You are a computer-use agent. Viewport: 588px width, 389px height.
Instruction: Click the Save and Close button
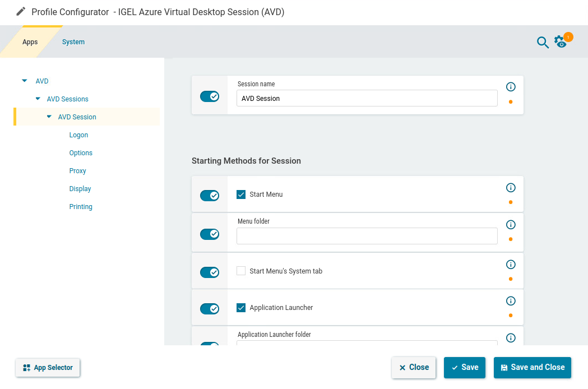(532, 367)
